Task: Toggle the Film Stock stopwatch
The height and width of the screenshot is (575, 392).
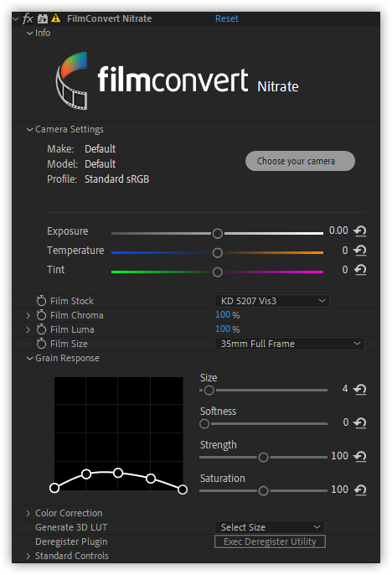Action: [41, 301]
